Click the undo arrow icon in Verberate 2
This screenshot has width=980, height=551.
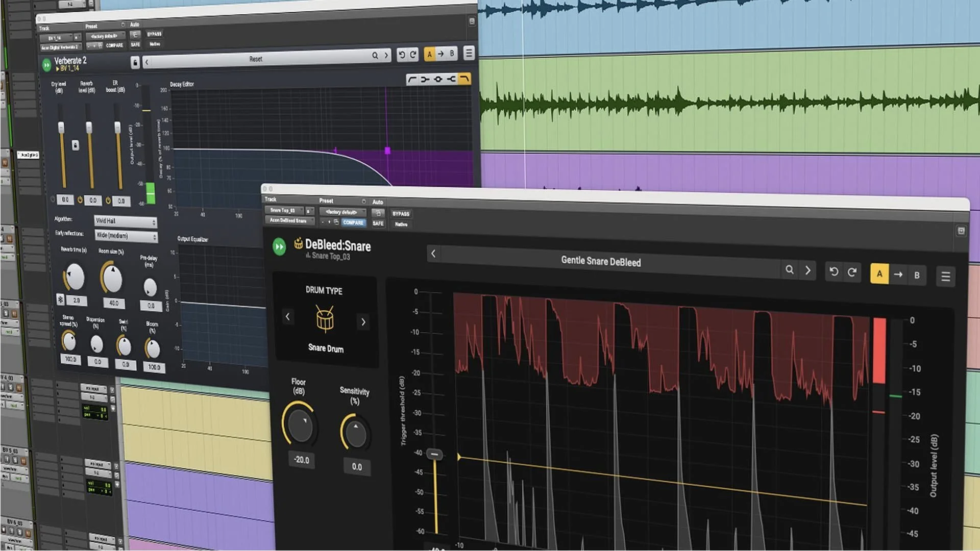tap(403, 55)
